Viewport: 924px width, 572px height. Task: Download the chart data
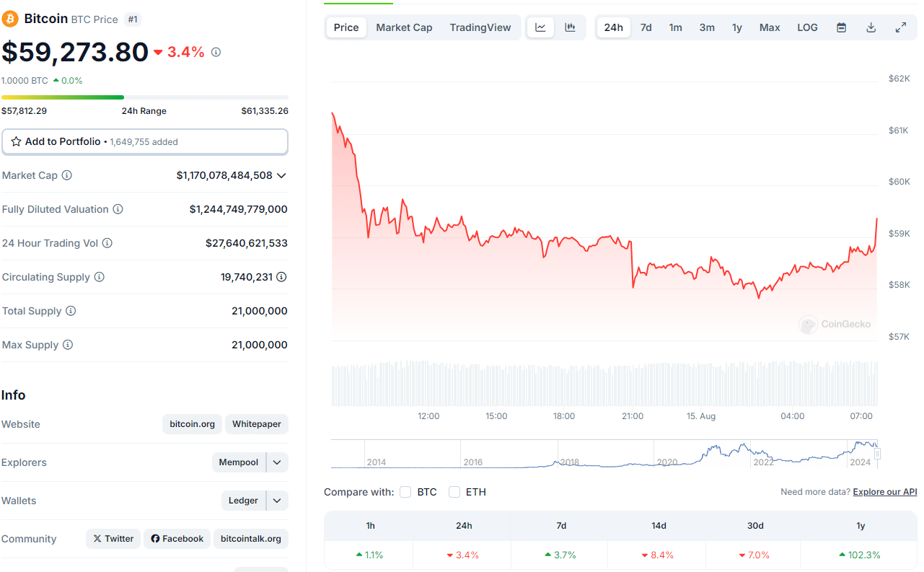[871, 27]
